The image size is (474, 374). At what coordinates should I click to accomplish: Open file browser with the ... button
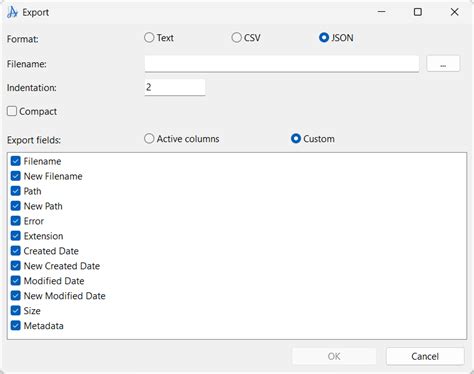[443, 64]
